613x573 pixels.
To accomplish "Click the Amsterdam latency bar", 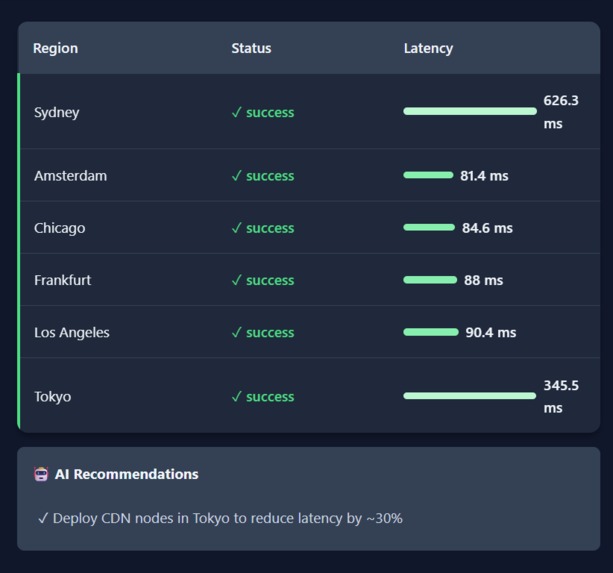I will [x=428, y=175].
